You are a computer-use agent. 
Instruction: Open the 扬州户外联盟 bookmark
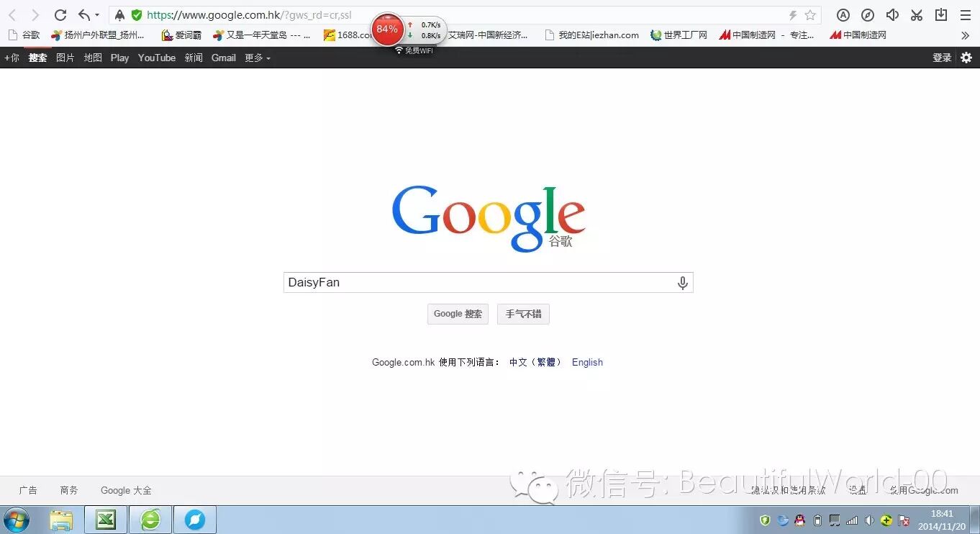click(x=98, y=35)
